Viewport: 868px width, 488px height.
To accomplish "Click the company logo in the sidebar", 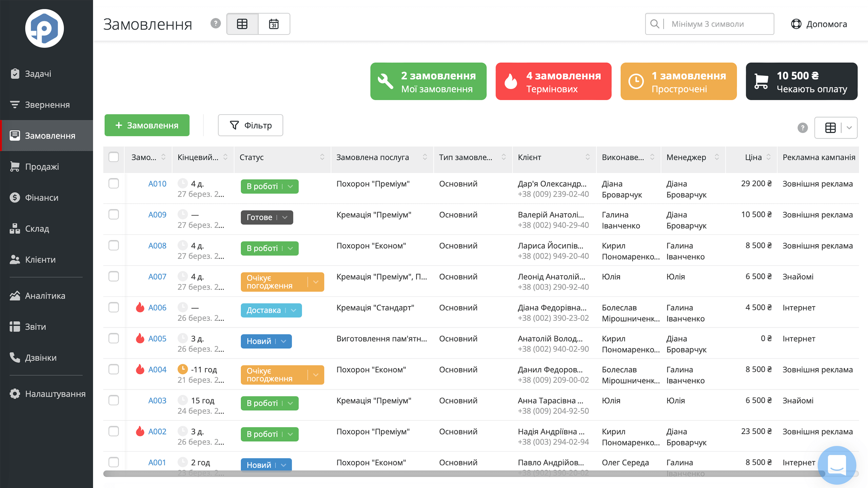I will pos(44,28).
